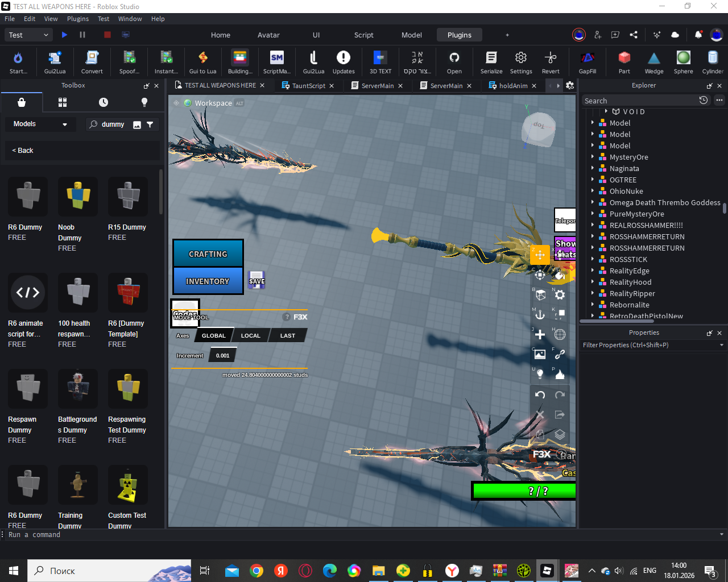Viewport: 728px width, 582px height.
Task: Expand the Rebornalite model
Action: (593, 304)
